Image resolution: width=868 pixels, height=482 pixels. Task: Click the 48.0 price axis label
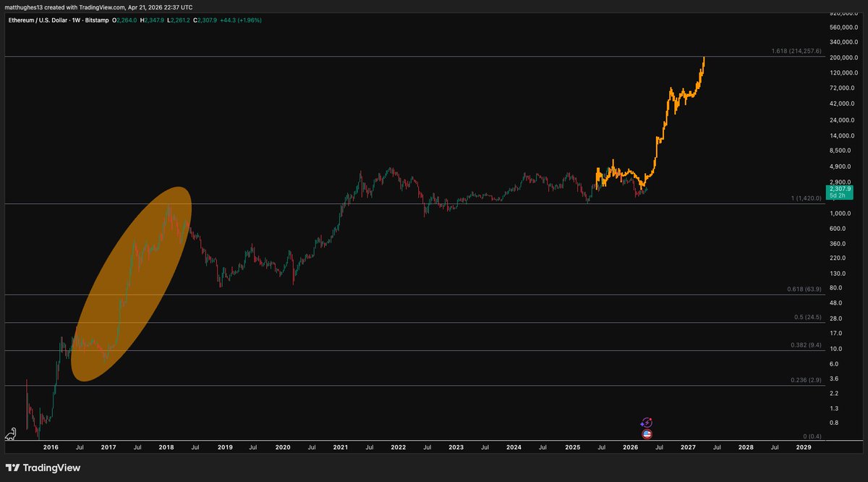point(836,303)
